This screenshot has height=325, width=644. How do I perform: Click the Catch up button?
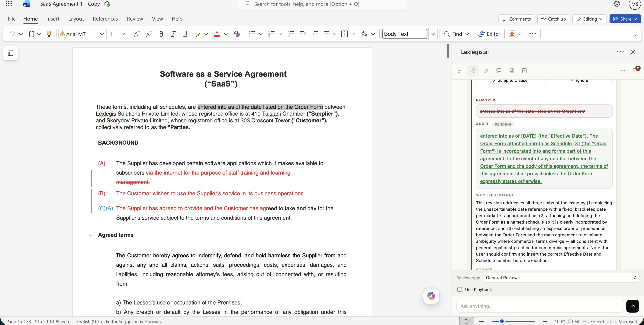tap(553, 19)
